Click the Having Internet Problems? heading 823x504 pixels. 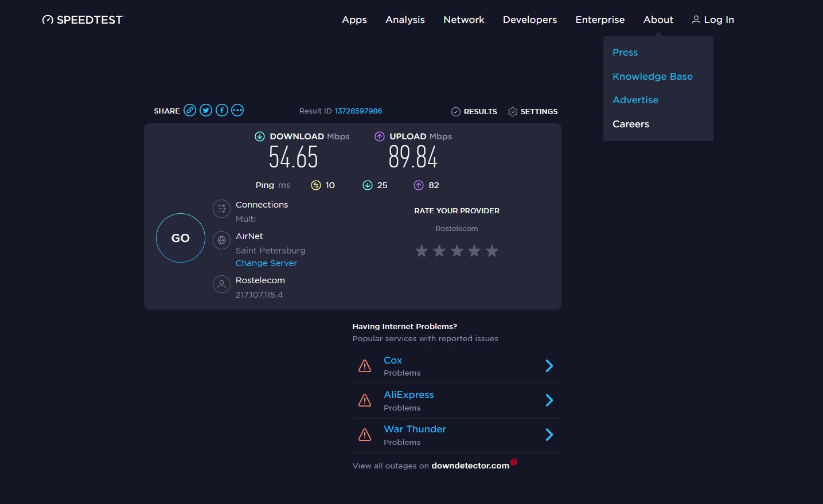[405, 327]
